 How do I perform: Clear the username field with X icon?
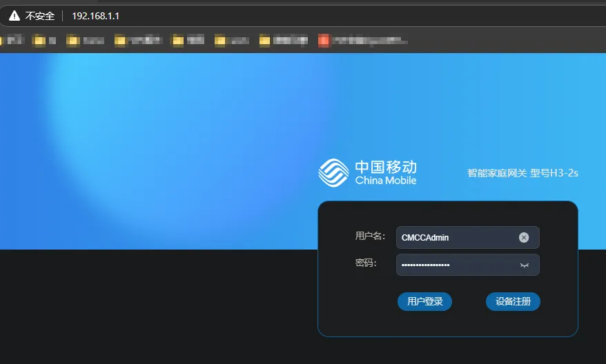pyautogui.click(x=524, y=237)
